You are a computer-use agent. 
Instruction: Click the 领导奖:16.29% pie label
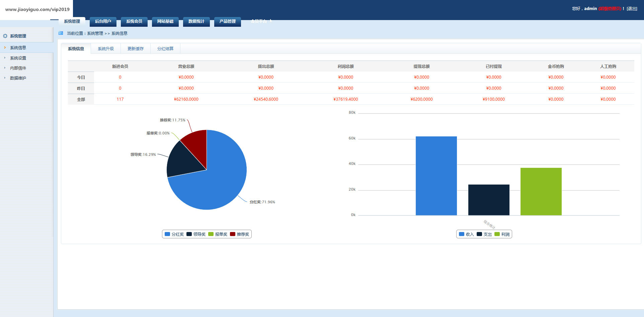[143, 154]
